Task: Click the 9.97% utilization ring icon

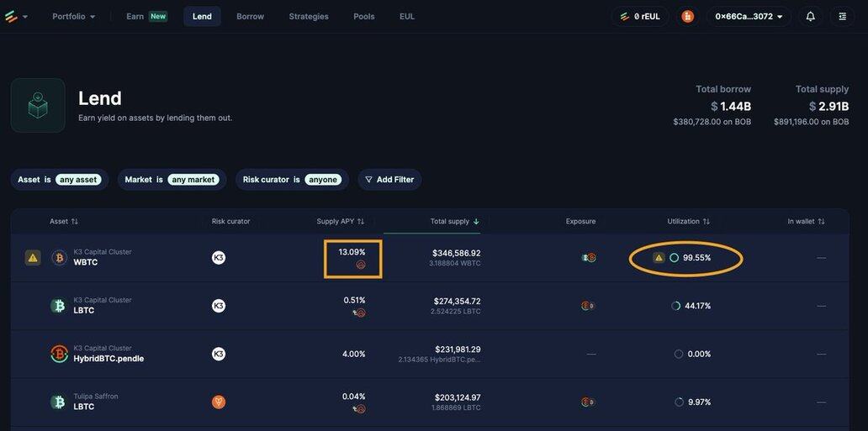Action: tap(679, 402)
